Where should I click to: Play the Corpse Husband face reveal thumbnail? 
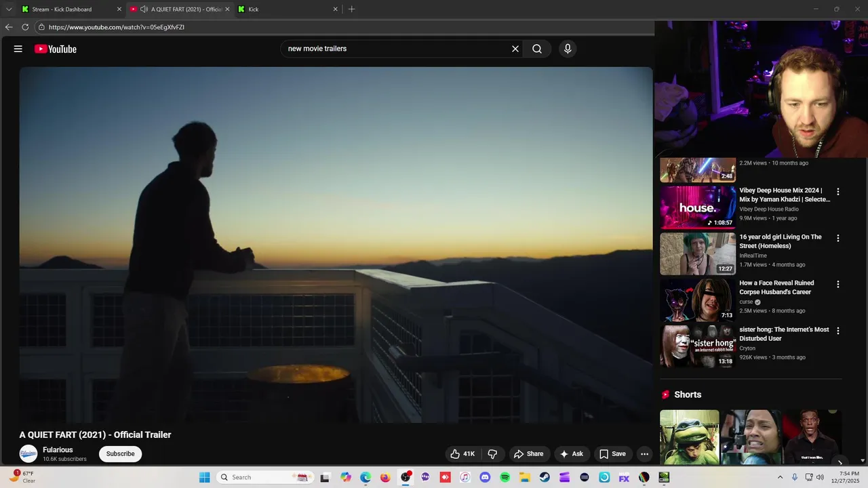(698, 300)
